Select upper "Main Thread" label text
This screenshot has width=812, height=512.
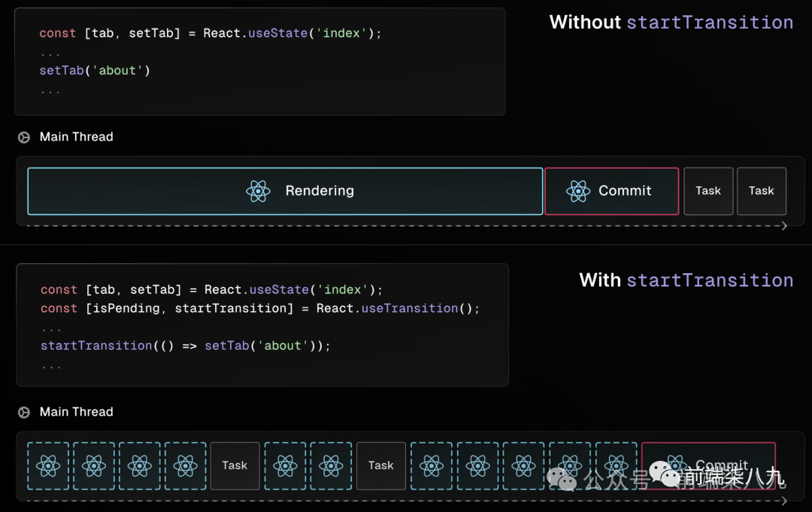click(76, 137)
